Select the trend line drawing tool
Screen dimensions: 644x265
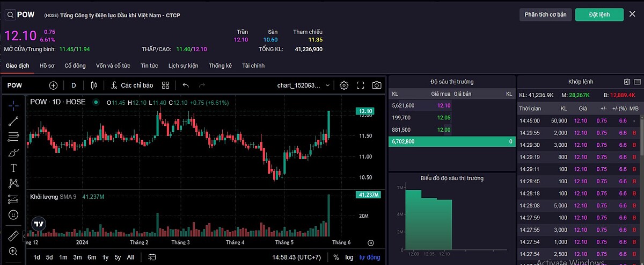13,121
